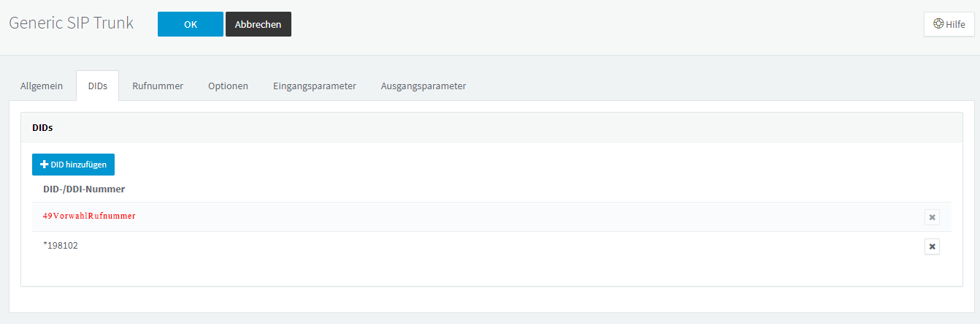Switch to the Allgemein tab
This screenshot has width=980, height=324.
(x=42, y=86)
